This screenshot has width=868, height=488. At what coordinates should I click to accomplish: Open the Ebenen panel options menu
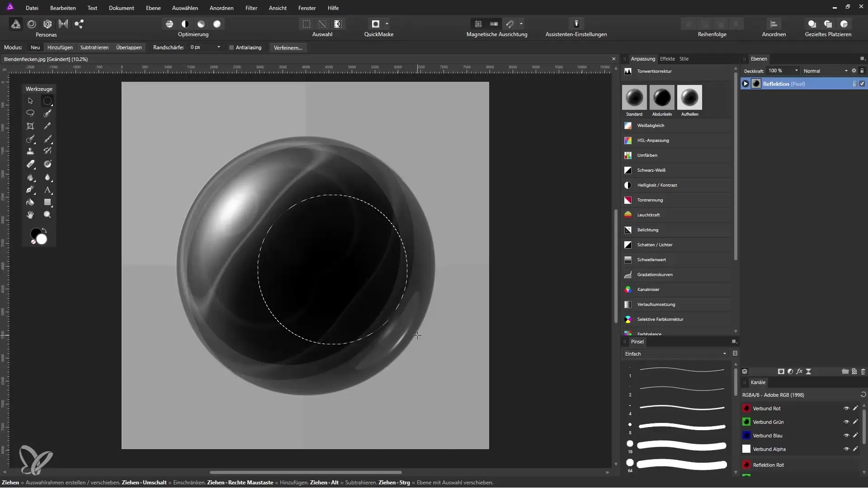(x=862, y=59)
